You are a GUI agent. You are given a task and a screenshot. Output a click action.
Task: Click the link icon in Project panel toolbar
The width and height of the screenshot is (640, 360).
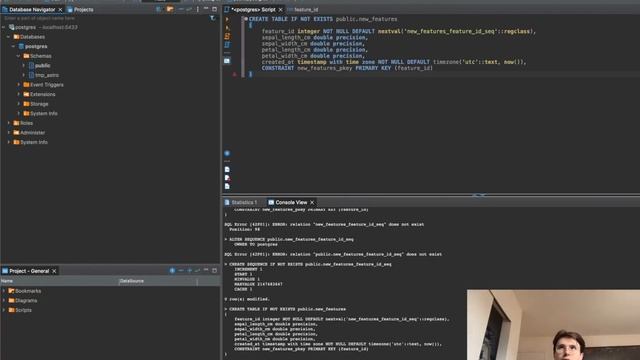tap(198, 271)
